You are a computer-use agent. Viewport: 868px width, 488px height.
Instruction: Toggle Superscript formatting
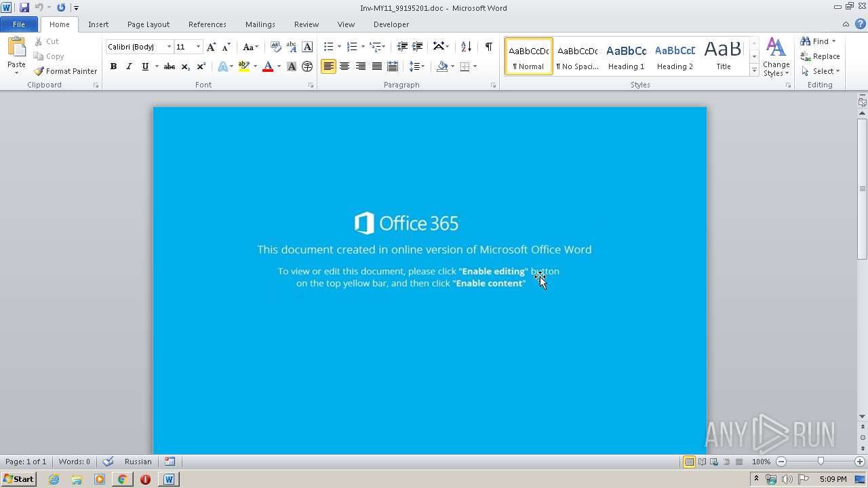[x=201, y=66]
